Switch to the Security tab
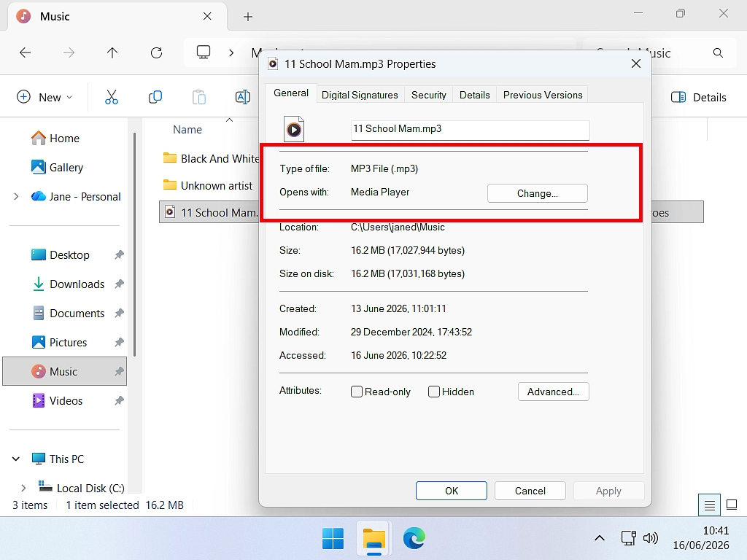 [x=429, y=95]
